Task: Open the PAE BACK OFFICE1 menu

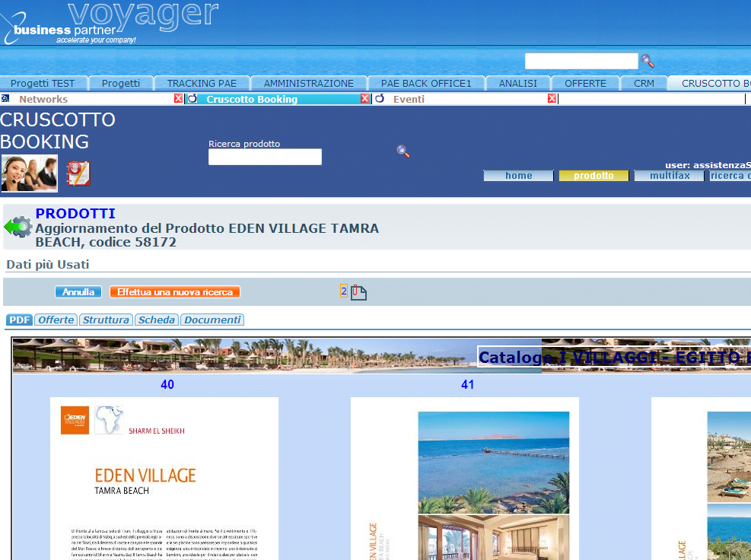Action: tap(426, 84)
